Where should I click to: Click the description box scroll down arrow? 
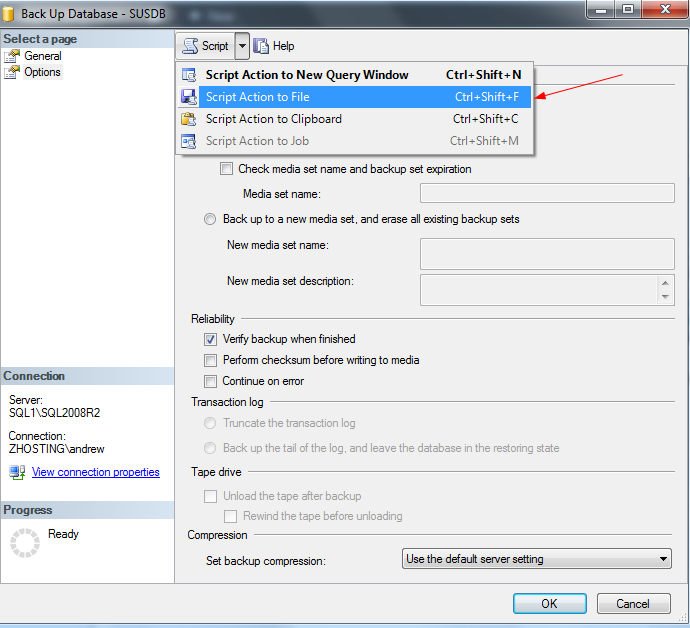pyautogui.click(x=665, y=297)
